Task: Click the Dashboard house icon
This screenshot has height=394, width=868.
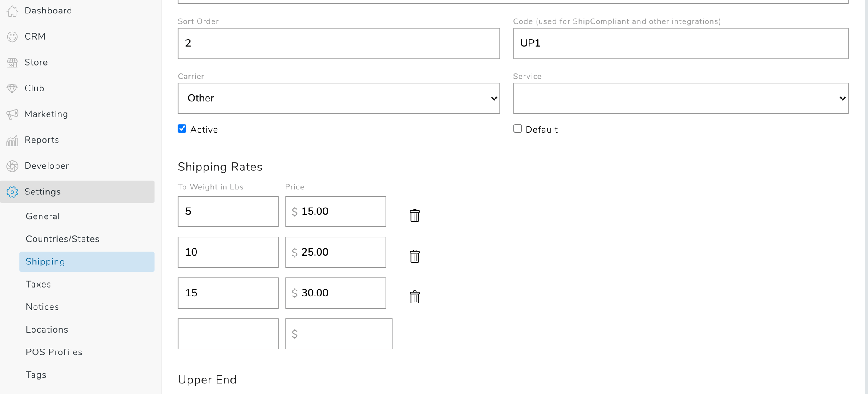Action: (12, 11)
